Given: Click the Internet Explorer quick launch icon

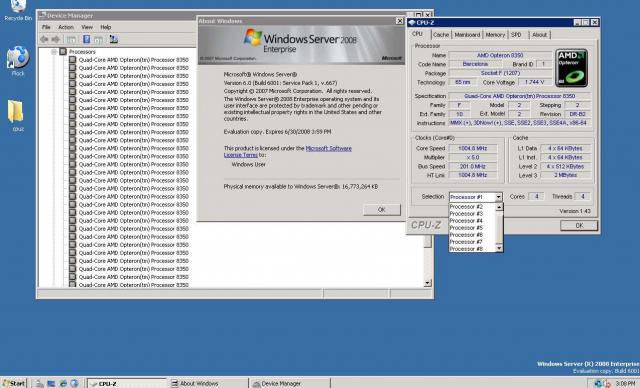Looking at the screenshot, I should [63, 384].
